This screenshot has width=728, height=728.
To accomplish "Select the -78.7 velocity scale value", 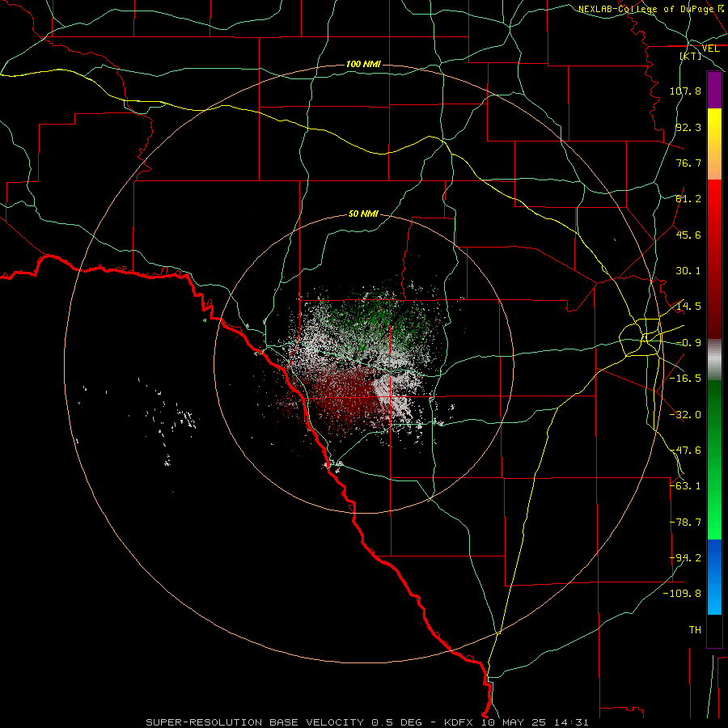I will (685, 523).
